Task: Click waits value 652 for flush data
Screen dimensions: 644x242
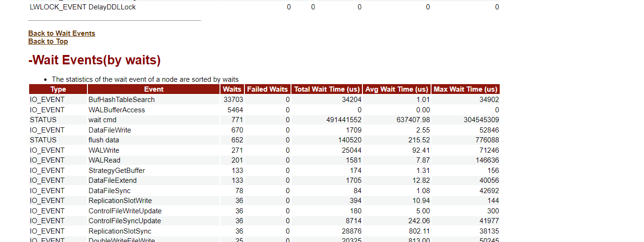Action: click(x=237, y=140)
